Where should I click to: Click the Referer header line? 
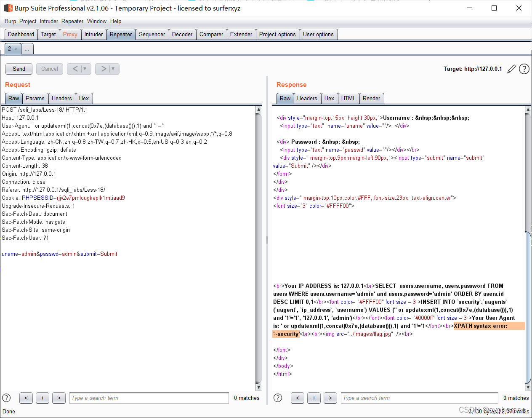[x=53, y=190]
